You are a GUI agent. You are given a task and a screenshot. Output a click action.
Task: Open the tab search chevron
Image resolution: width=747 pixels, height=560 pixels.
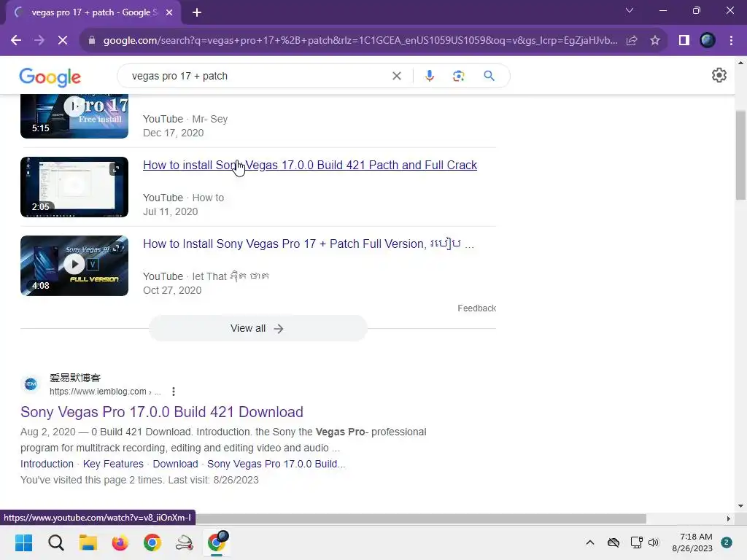click(630, 10)
